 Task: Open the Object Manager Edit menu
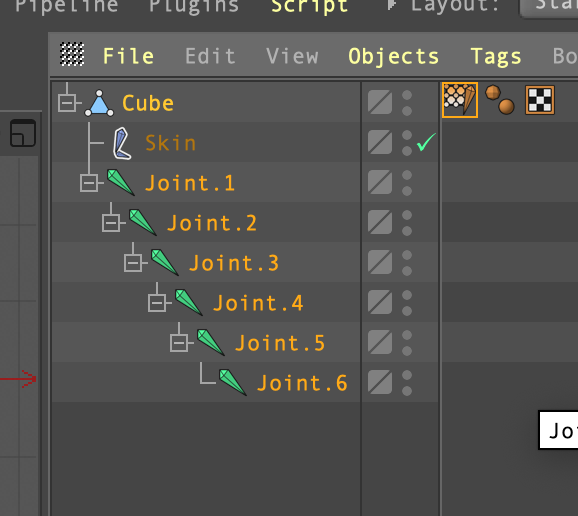[x=210, y=56]
